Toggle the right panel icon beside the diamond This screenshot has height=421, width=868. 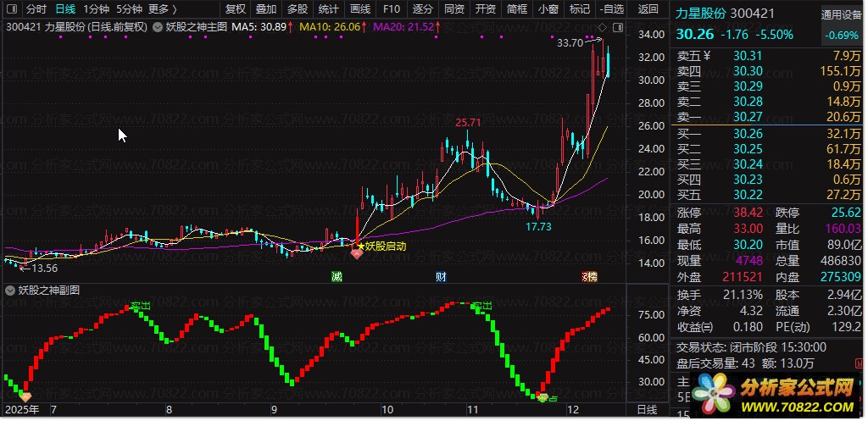point(618,27)
